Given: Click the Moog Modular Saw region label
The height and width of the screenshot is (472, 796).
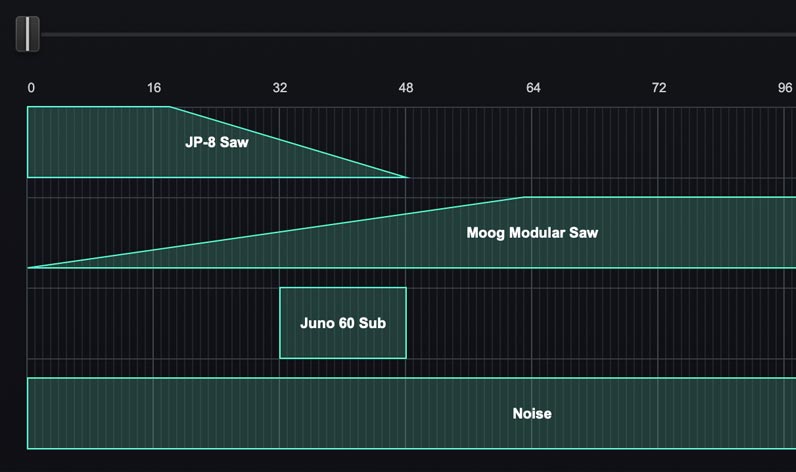Looking at the screenshot, I should click(532, 233).
